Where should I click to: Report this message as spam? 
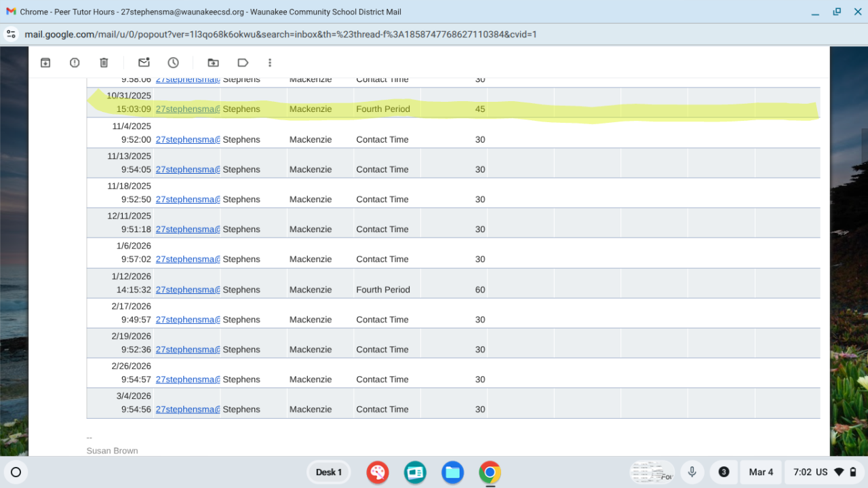pyautogui.click(x=75, y=62)
